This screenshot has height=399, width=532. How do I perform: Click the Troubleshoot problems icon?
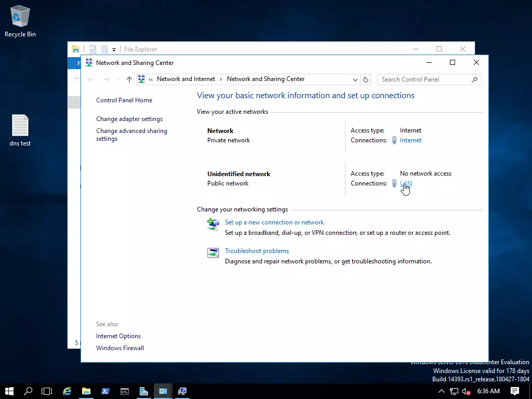tap(213, 252)
